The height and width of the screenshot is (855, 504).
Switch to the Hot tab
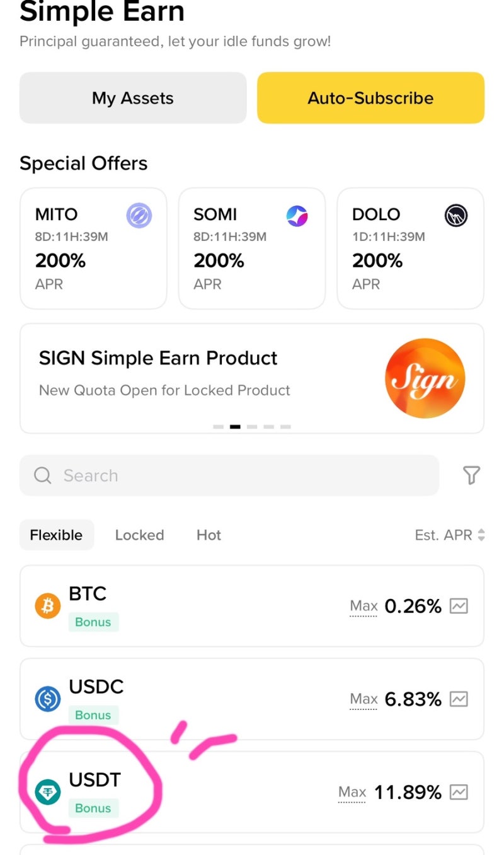209,535
